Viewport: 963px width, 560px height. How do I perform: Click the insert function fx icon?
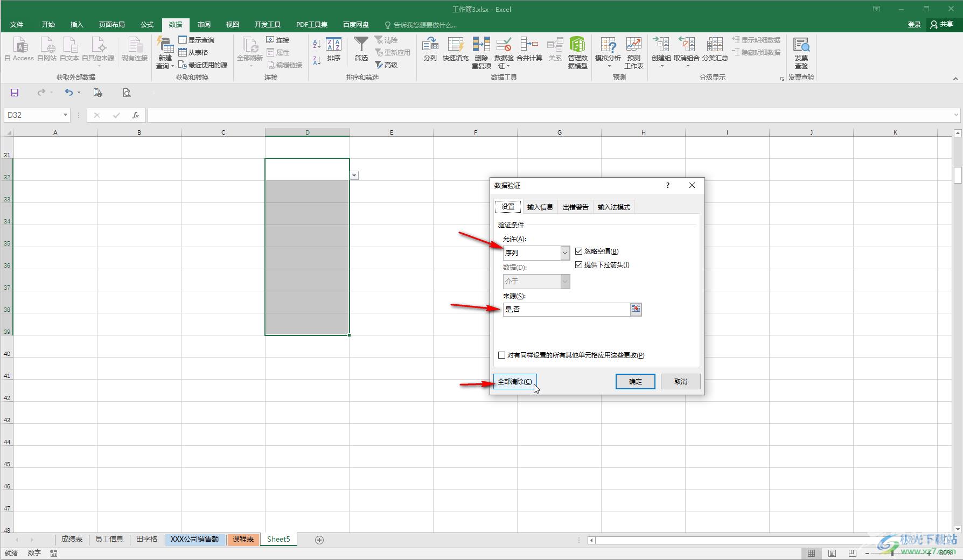[x=136, y=115]
